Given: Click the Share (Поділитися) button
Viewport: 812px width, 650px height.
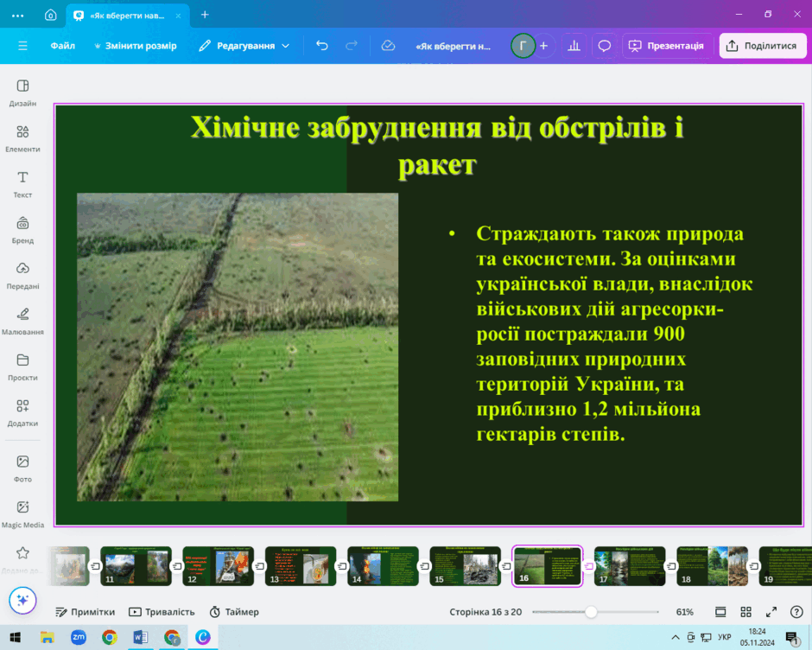Looking at the screenshot, I should (762, 46).
